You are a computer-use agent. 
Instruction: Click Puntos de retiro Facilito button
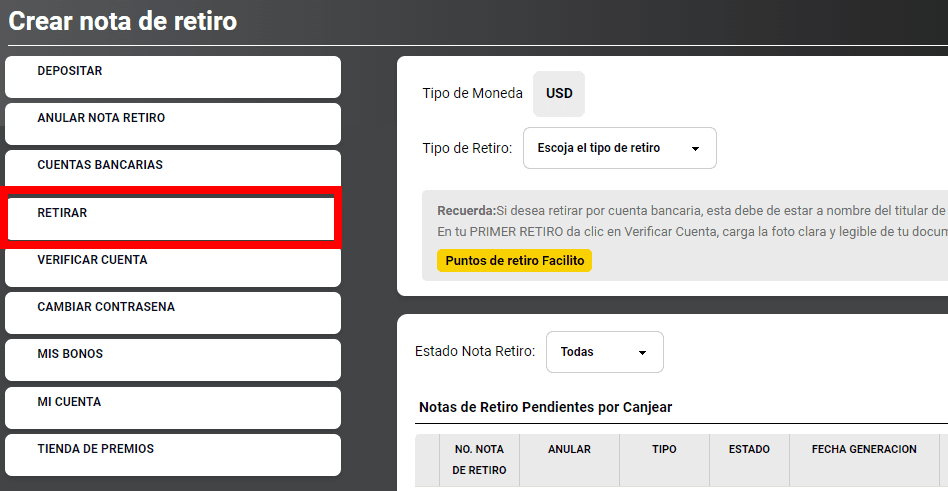tap(515, 261)
